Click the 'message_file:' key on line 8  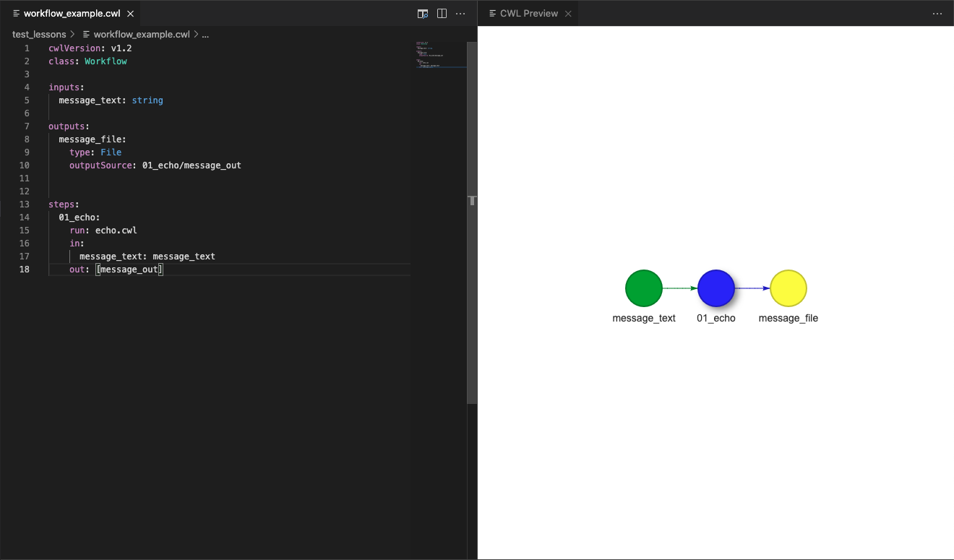click(x=93, y=139)
